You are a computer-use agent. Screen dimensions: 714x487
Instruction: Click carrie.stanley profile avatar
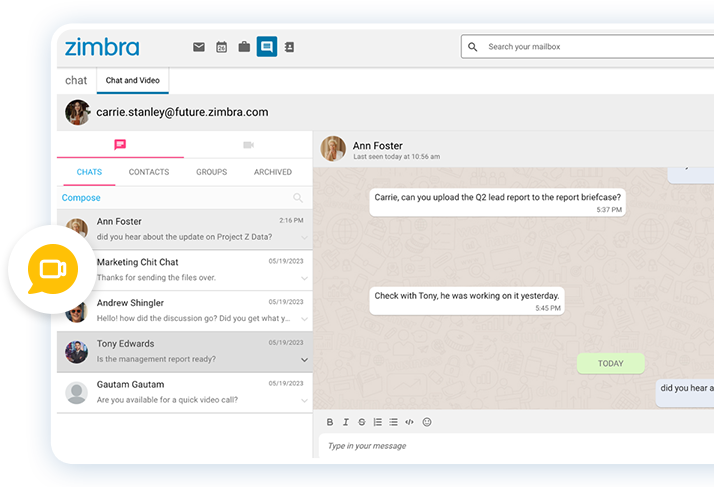77,113
